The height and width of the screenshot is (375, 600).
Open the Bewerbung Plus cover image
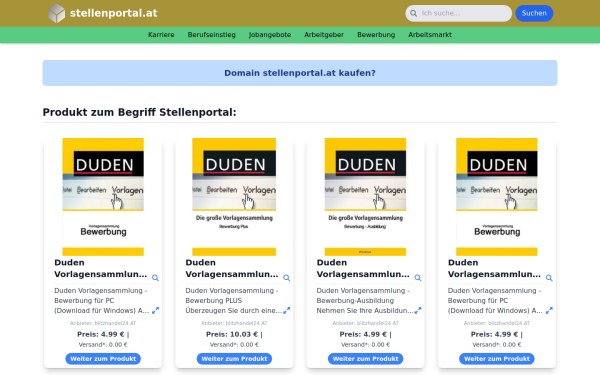tap(234, 197)
